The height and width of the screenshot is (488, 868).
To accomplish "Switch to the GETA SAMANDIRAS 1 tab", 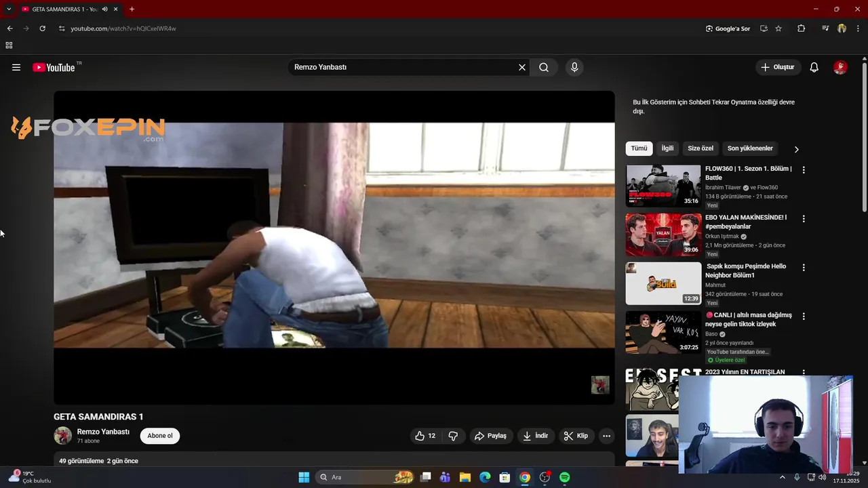I will 64,9.
